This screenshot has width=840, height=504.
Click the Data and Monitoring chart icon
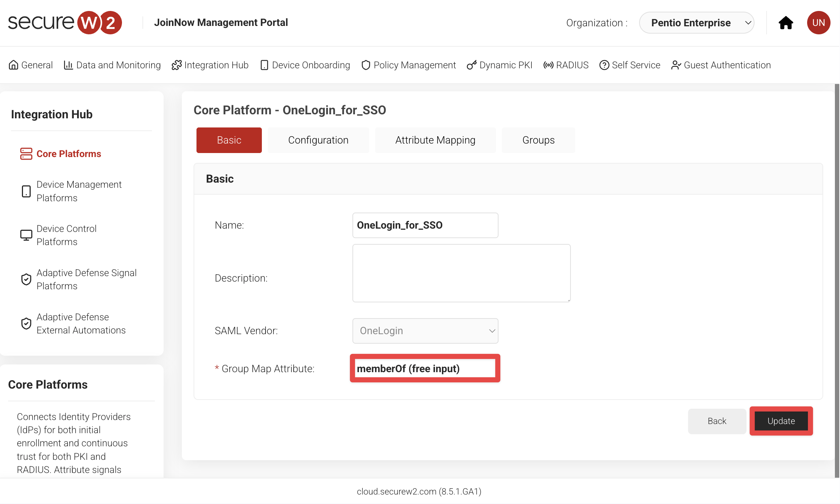68,65
